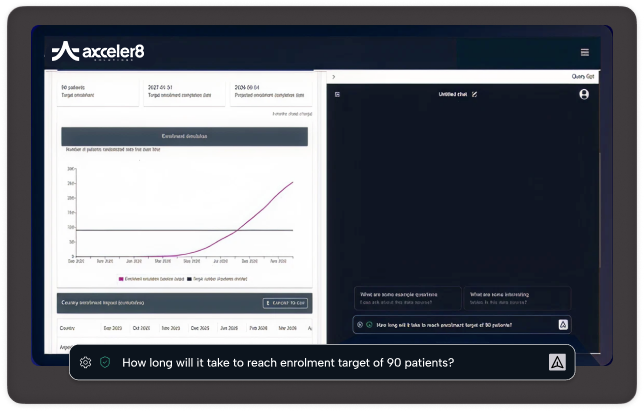The width and height of the screenshot is (644, 412).
Task: Click the axceler8 logo
Action: [x=98, y=52]
